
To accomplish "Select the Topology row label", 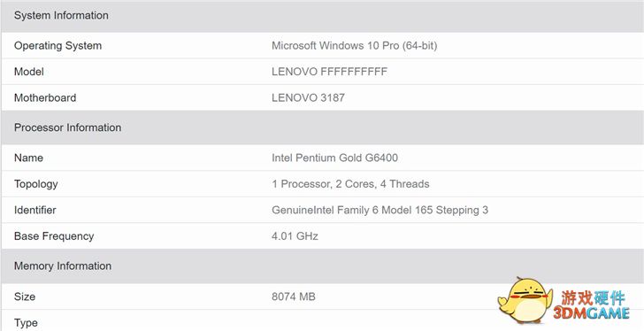I will (x=35, y=184).
